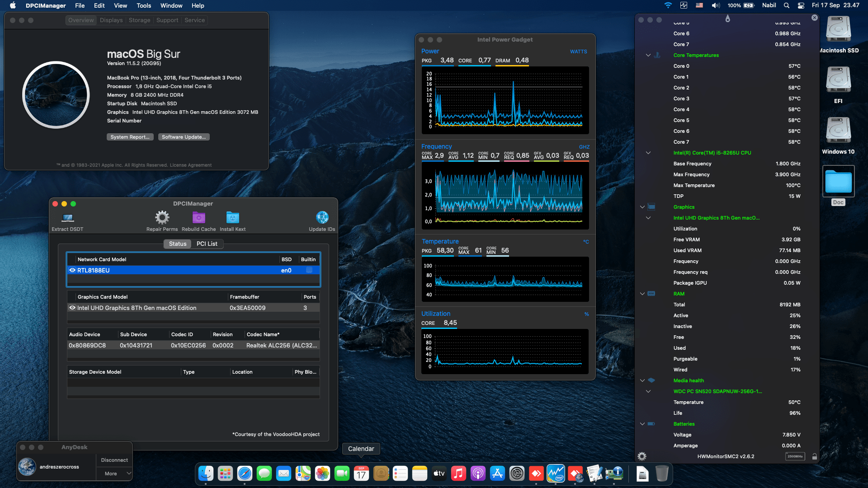Screen dimensions: 868x488
Task: Collapse the RAM section
Action: (642, 294)
